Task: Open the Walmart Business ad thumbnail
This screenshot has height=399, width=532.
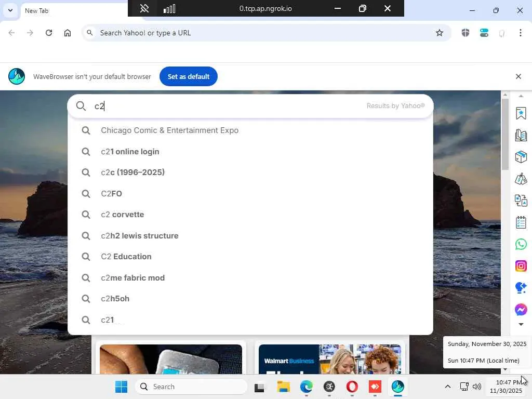Action: click(330, 359)
